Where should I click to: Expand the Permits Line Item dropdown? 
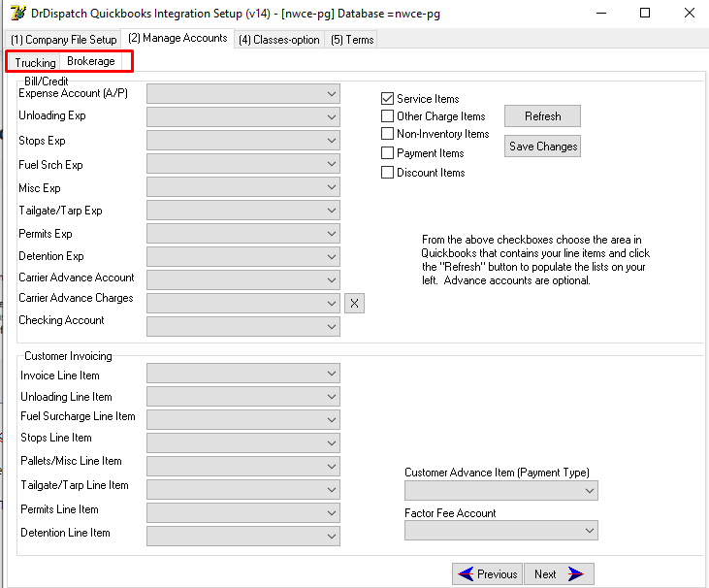click(243, 513)
